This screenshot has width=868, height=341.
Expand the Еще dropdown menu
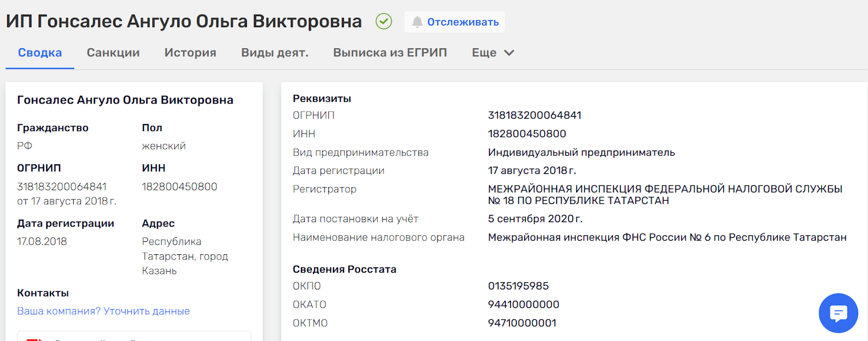coord(493,53)
